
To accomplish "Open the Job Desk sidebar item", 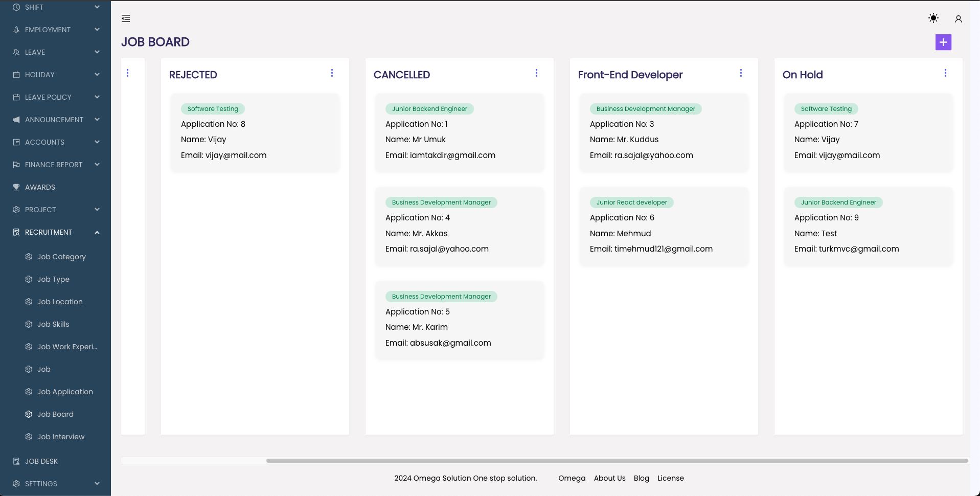I will click(x=41, y=461).
